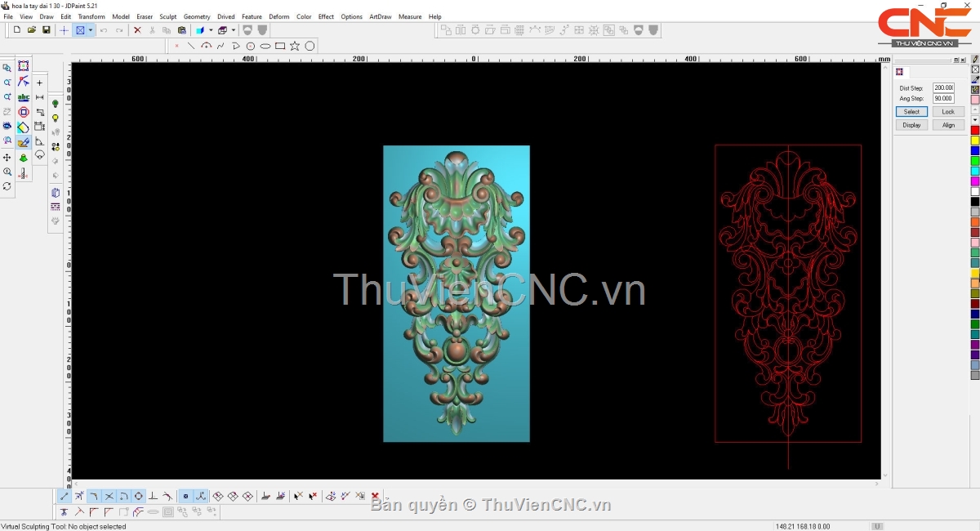
Task: Open the blue cube view dropdown arrow
Action: [210, 30]
